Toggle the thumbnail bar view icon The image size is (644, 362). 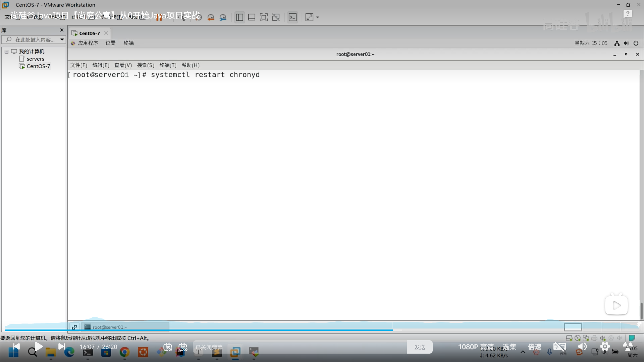252,17
